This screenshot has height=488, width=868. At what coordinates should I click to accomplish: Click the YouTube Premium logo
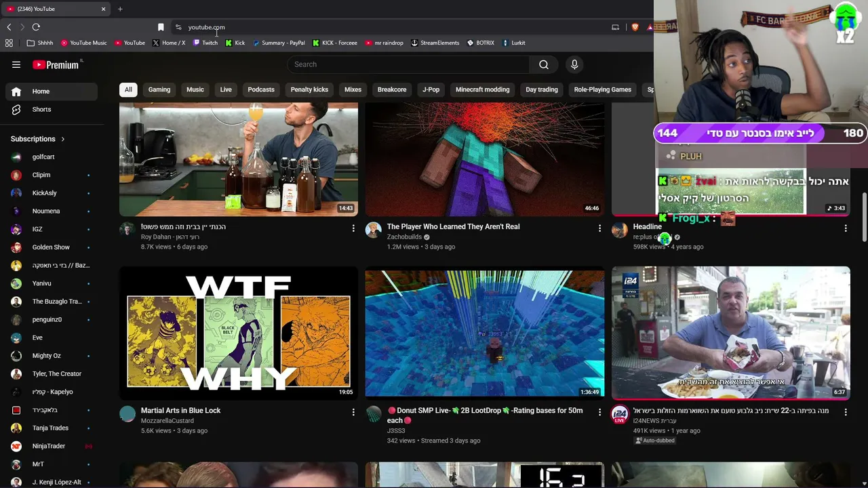coord(57,64)
